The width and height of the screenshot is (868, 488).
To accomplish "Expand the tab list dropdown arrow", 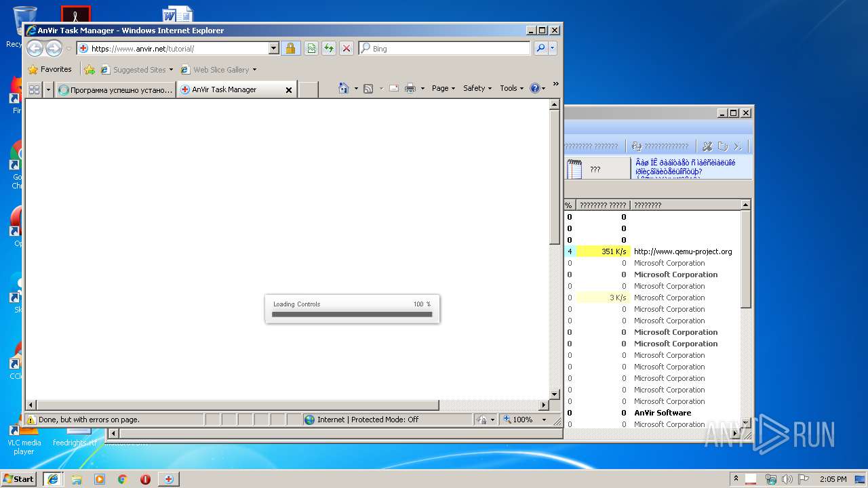I will point(48,89).
